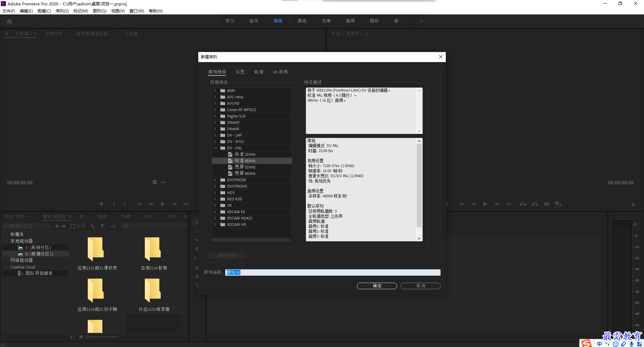Click the Step Back icon in the Program monitor

(474, 204)
